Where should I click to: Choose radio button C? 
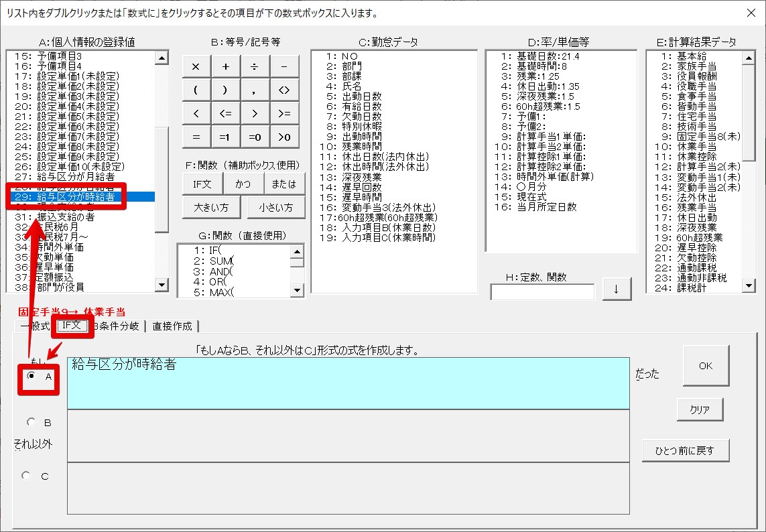27,476
